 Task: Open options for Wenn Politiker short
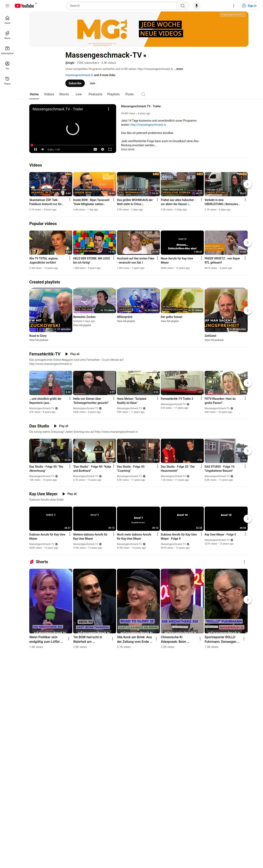click(69, 638)
